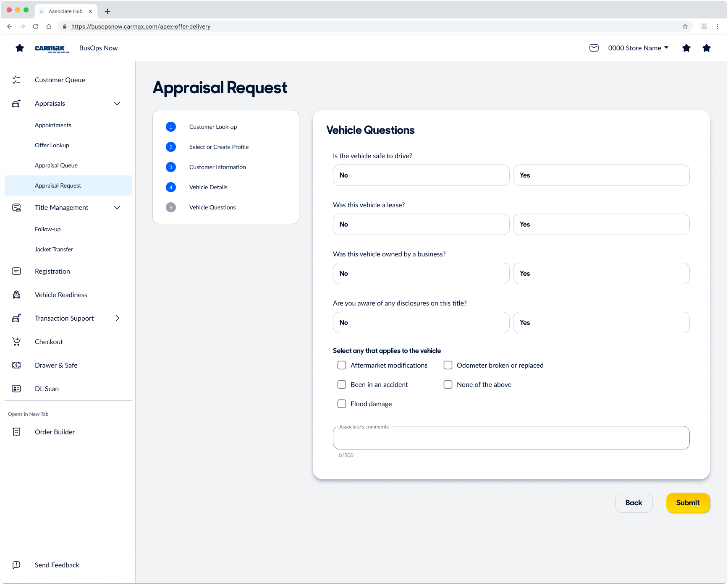The height and width of the screenshot is (585, 728).
Task: Open a new browser tab
Action: click(107, 11)
